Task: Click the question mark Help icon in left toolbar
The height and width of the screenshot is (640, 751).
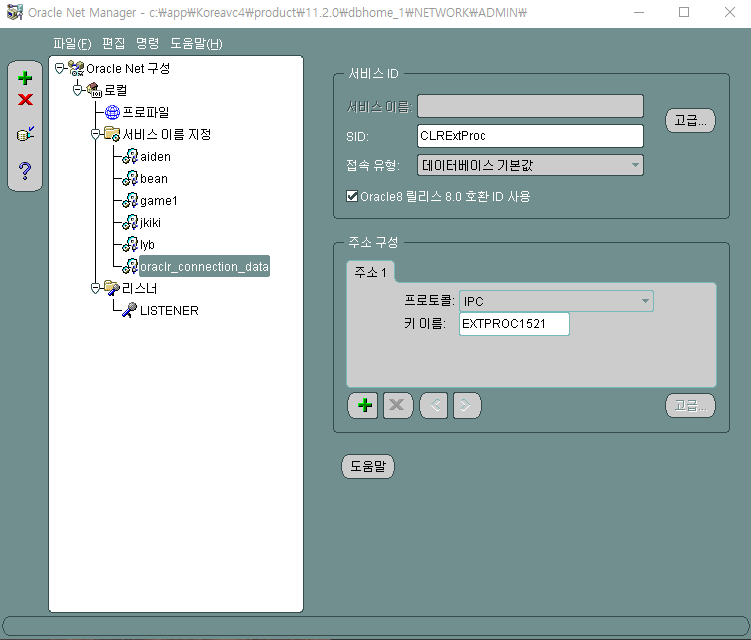Action: [x=25, y=170]
